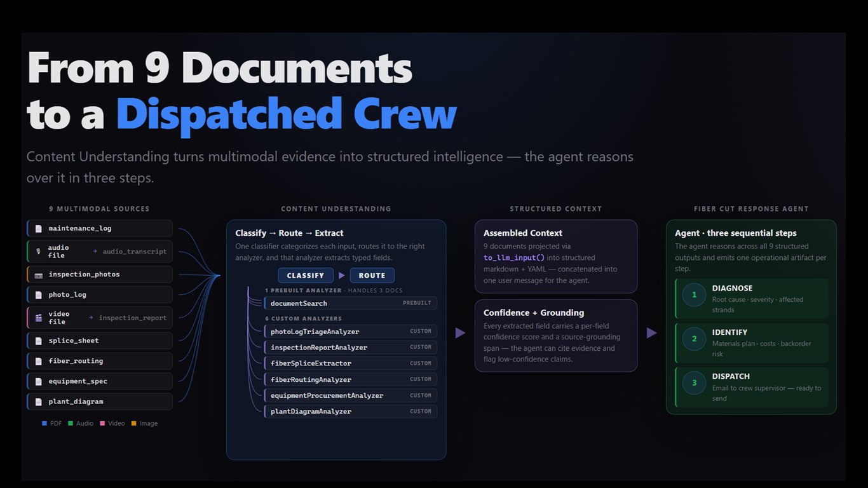Click the step 3 circle for DISPATCH

pos(695,383)
